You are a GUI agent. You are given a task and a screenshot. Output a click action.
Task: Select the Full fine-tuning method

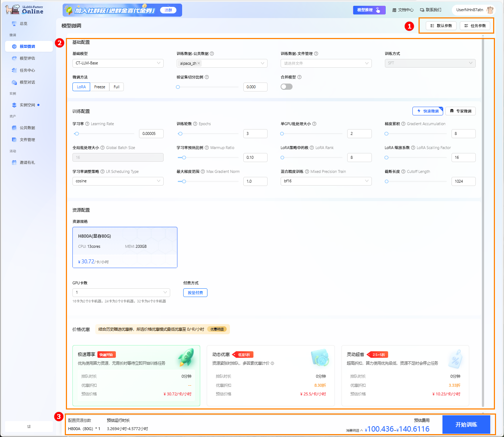click(x=117, y=87)
